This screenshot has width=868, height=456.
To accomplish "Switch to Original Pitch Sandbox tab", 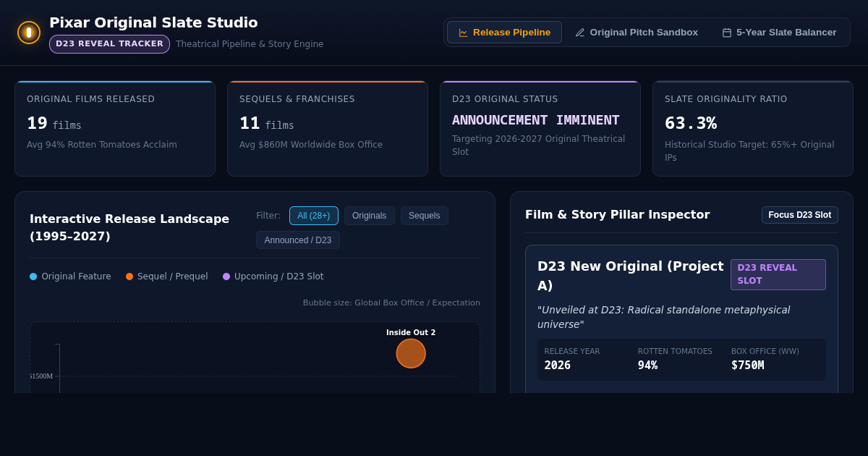I will click(x=637, y=33).
